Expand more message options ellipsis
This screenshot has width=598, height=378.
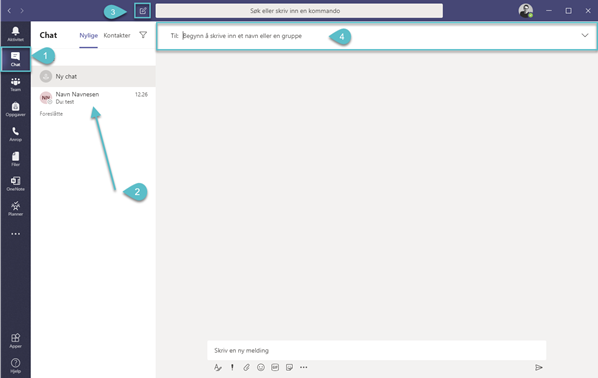[304, 367]
